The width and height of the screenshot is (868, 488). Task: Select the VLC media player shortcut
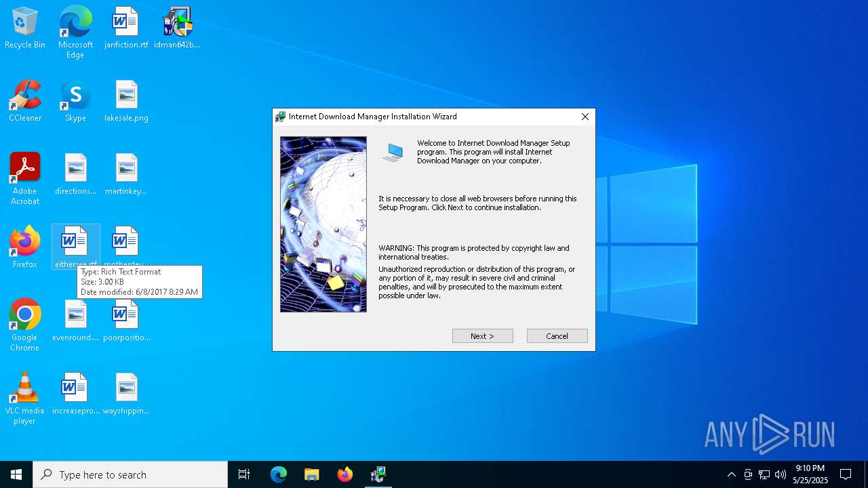[25, 399]
